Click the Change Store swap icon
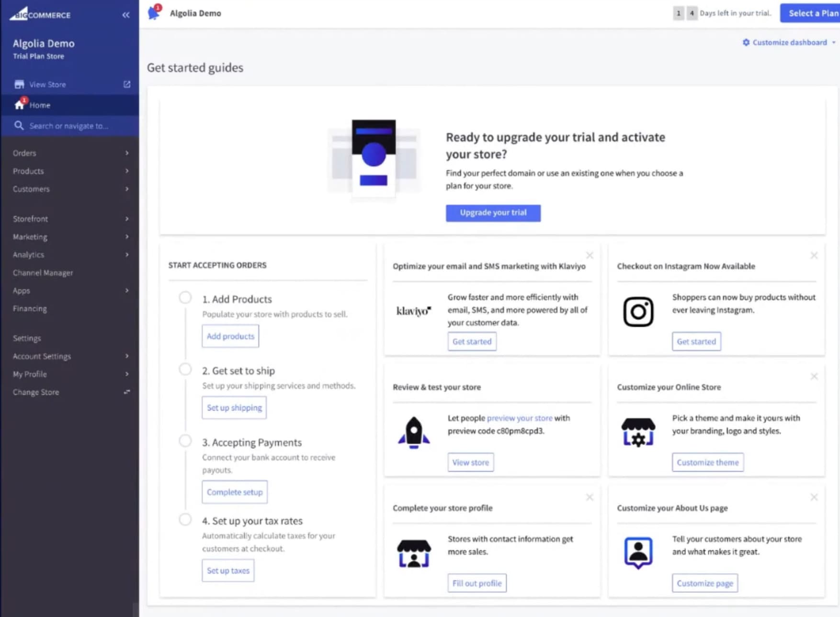Screen dimensions: 840x617 pos(127,392)
